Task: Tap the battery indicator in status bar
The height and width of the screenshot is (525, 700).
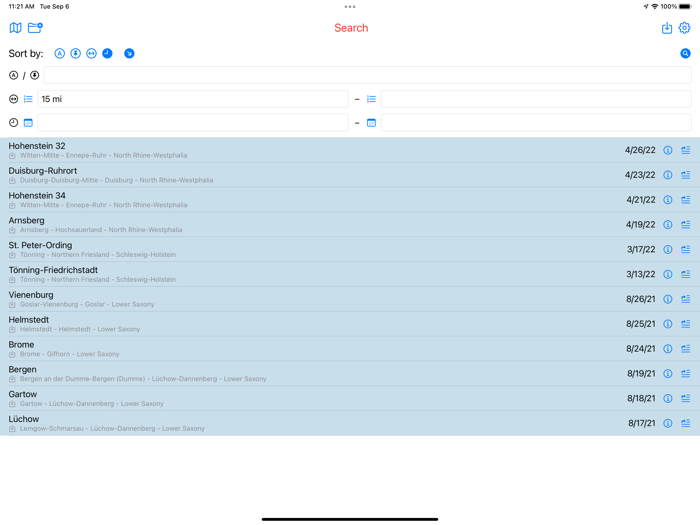Action: click(x=685, y=6)
